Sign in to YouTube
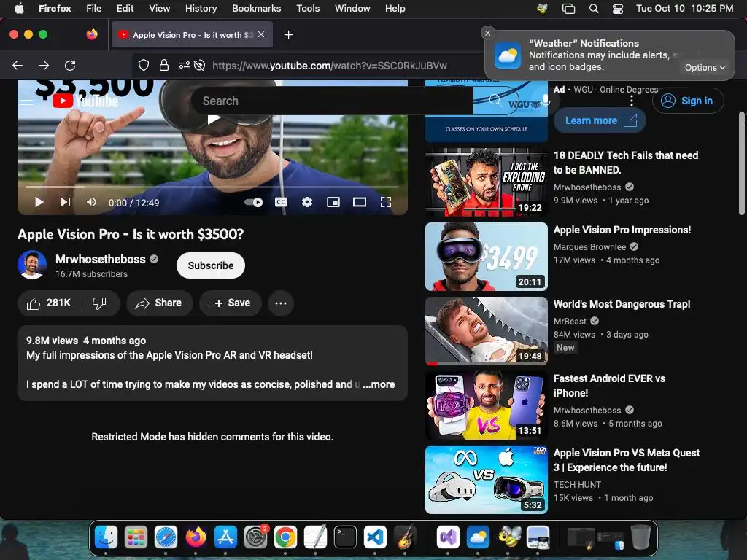The width and height of the screenshot is (747, 560). pos(688,101)
